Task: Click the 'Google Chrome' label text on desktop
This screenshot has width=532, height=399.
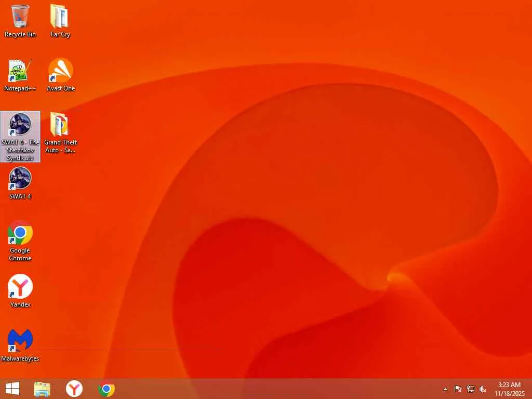Action: tap(20, 254)
